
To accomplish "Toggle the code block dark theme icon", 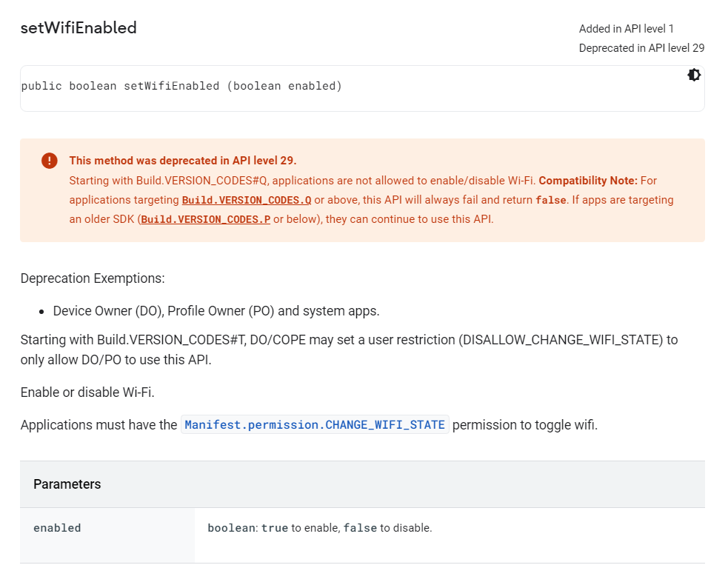I will (x=694, y=75).
